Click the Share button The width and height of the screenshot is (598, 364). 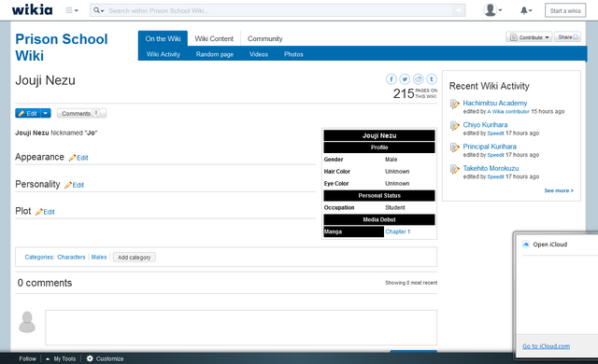[x=567, y=37]
